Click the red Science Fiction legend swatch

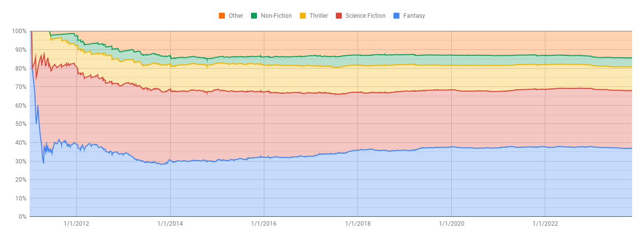[339, 16]
